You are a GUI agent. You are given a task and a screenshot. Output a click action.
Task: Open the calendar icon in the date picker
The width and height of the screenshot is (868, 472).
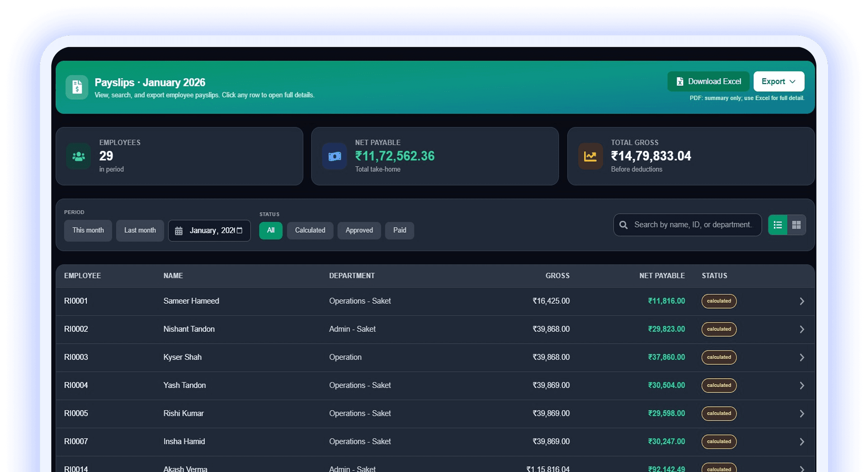(179, 230)
